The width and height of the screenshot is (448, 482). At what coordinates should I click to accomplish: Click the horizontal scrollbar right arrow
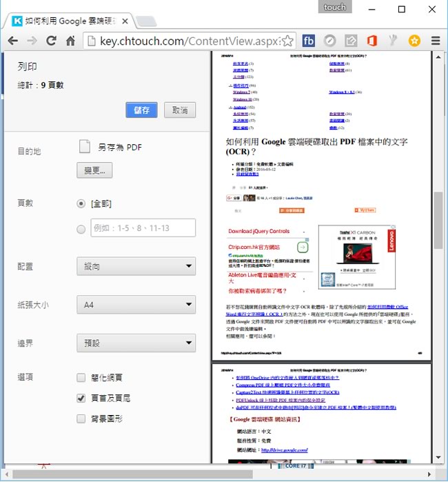[x=429, y=474]
